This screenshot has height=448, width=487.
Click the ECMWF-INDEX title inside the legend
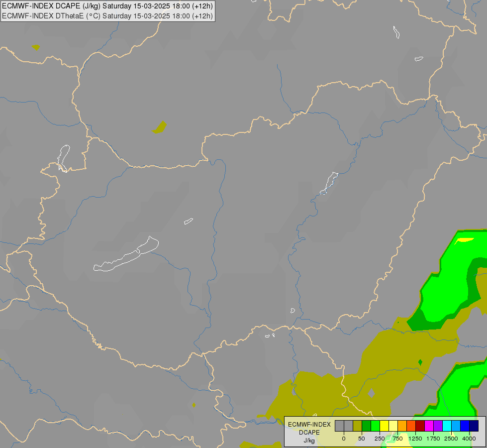[x=309, y=425]
